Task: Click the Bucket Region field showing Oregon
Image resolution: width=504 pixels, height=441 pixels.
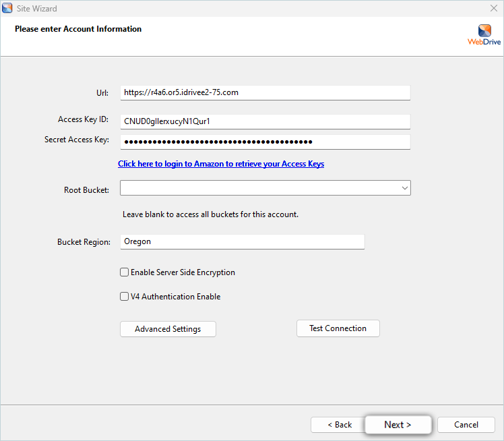Action: click(x=242, y=241)
